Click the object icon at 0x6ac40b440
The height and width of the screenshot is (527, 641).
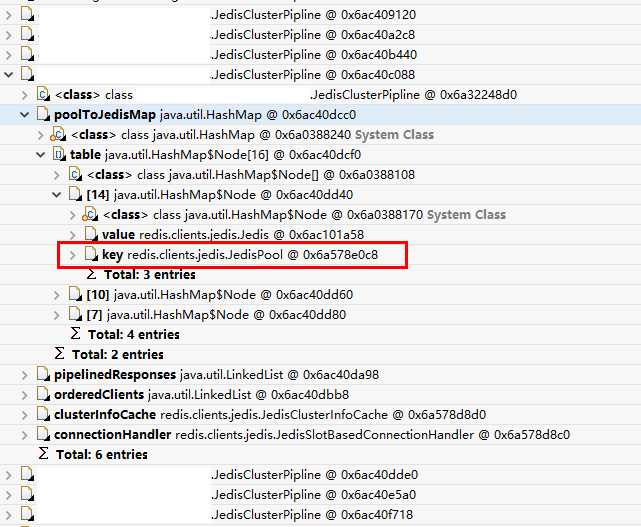(x=27, y=54)
